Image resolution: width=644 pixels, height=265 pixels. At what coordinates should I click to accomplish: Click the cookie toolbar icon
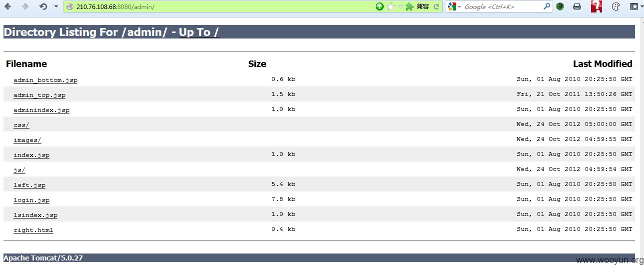616,6
